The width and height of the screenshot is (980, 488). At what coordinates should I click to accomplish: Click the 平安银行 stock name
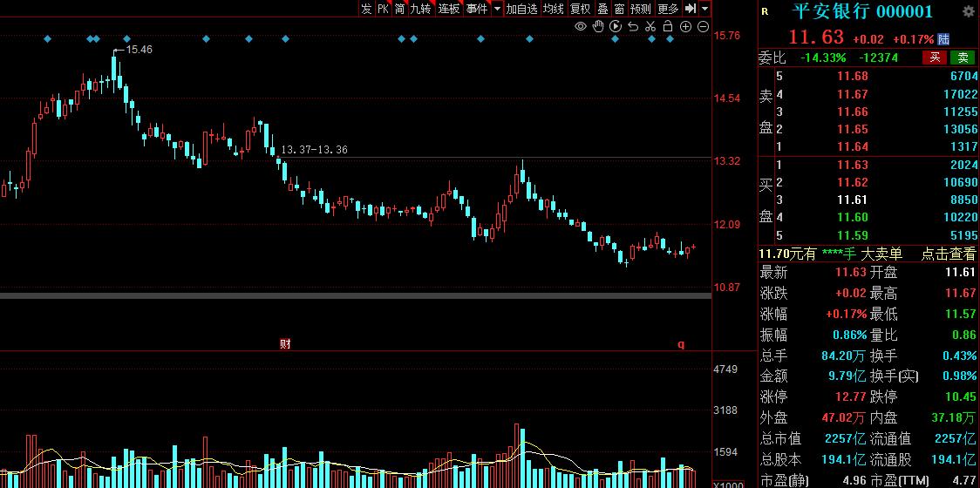(x=831, y=11)
